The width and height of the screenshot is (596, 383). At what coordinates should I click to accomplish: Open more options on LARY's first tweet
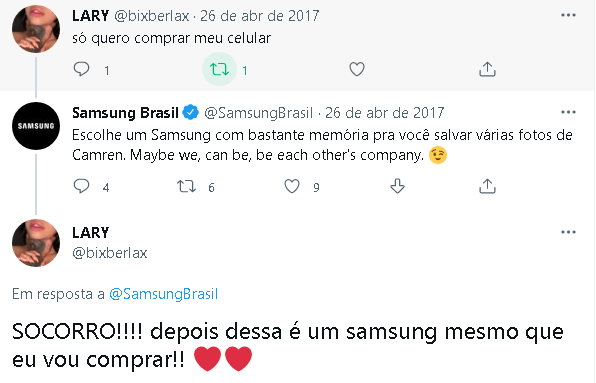568,15
